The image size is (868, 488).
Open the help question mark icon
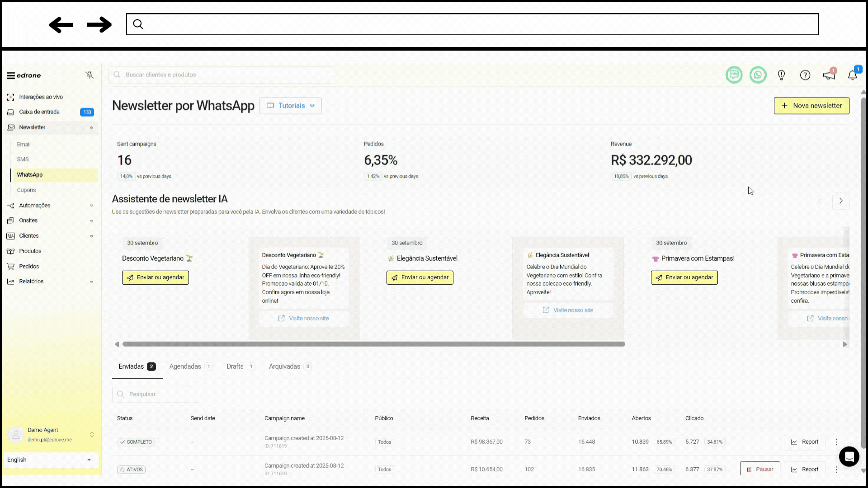click(x=805, y=75)
